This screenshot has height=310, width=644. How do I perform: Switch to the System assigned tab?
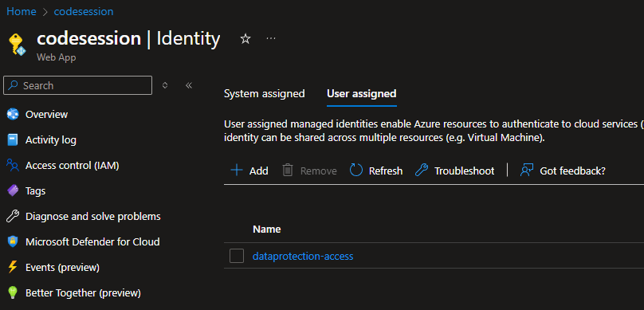(264, 93)
